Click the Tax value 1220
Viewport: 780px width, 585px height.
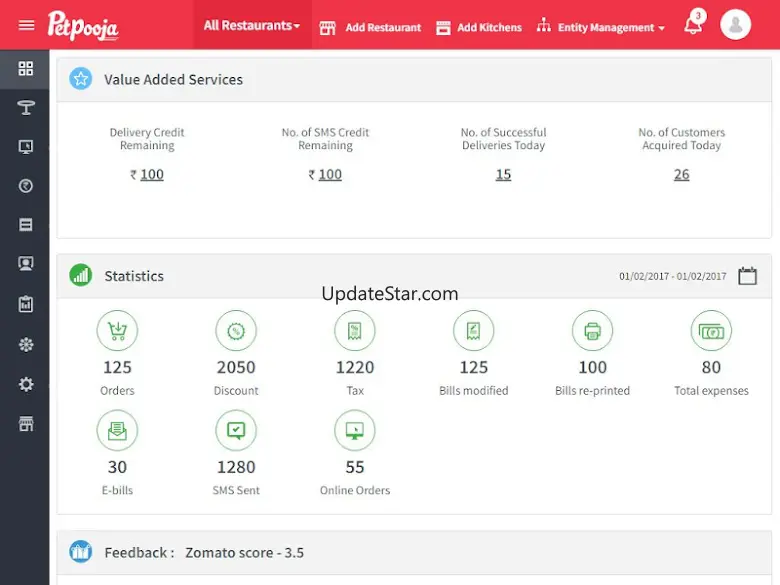pyautogui.click(x=355, y=367)
